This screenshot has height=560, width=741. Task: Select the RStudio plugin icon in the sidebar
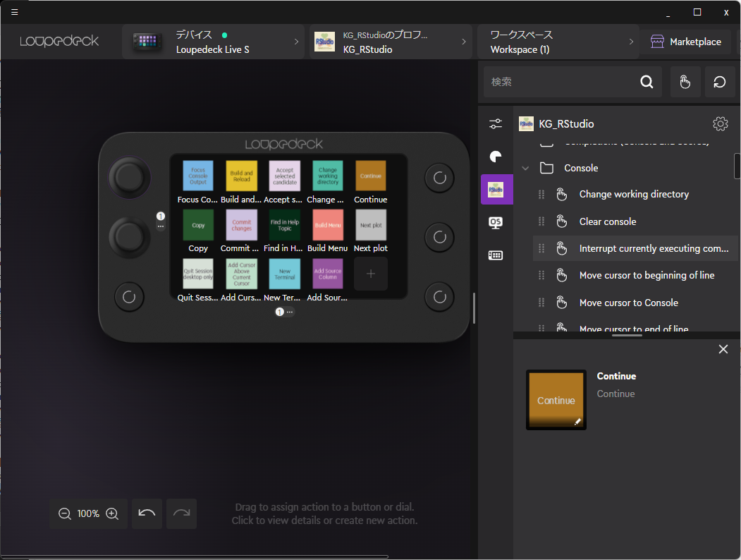pos(496,190)
